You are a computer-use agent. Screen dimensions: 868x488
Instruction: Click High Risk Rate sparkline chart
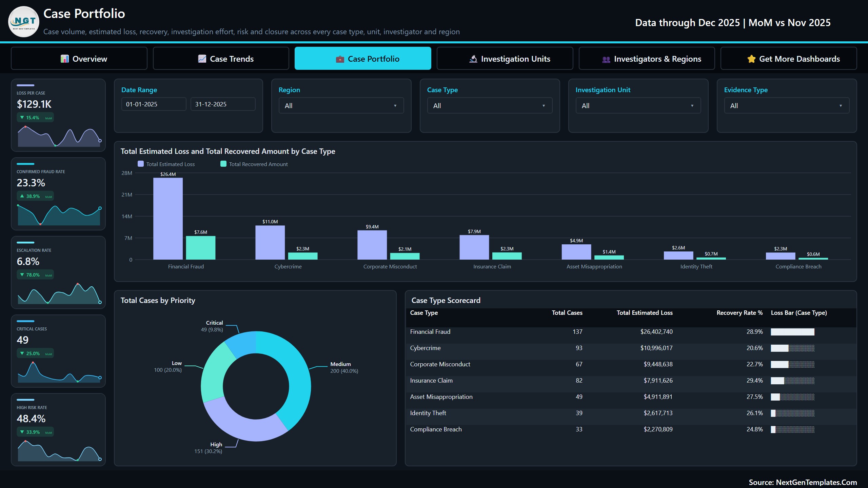tap(59, 451)
